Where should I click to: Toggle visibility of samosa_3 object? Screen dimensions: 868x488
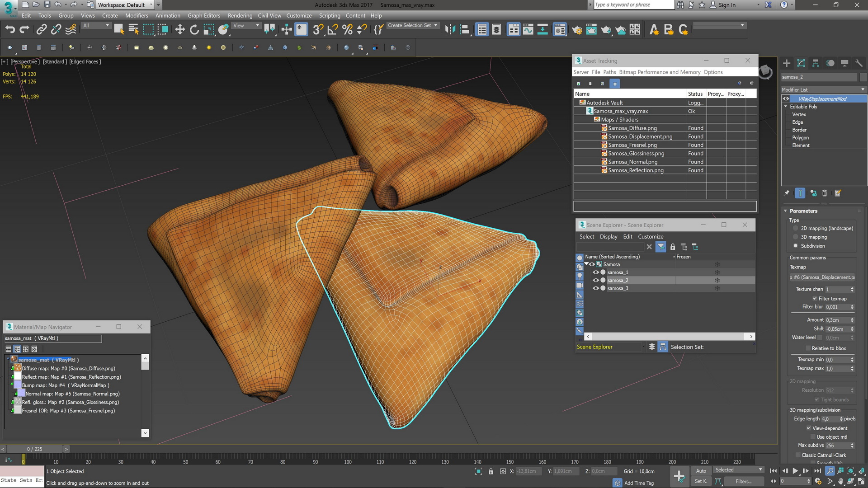[x=595, y=288]
